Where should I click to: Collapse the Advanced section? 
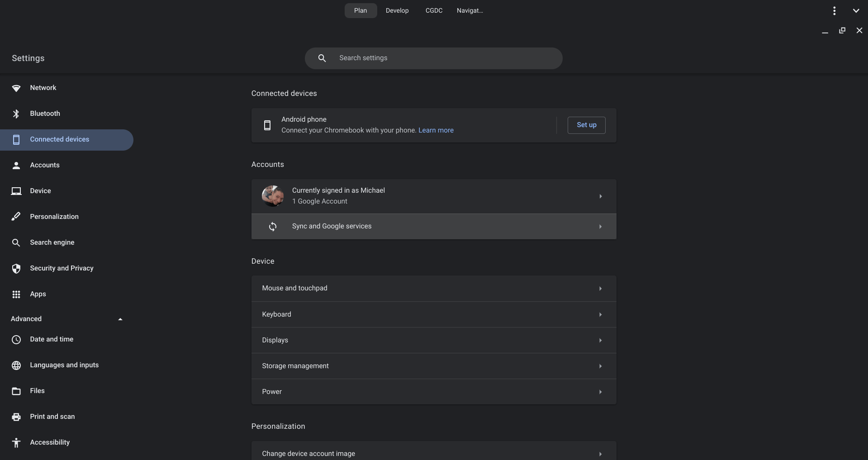(120, 319)
